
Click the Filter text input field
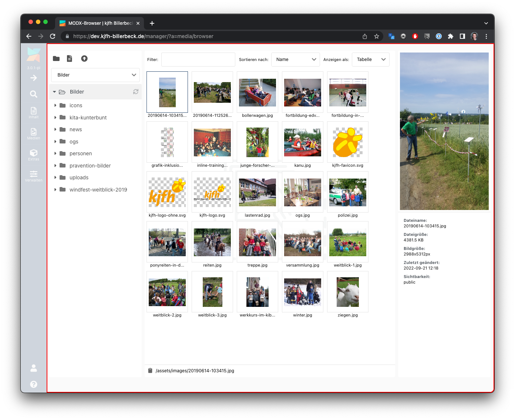coord(198,60)
